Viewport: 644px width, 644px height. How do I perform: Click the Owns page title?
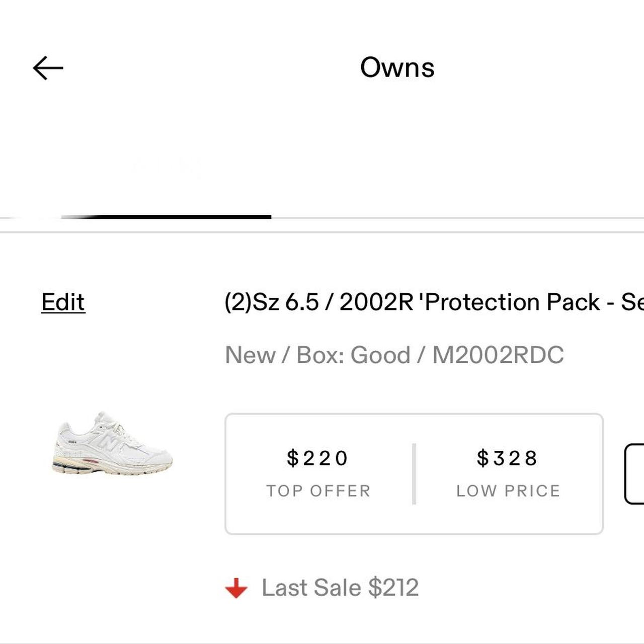[x=397, y=68]
